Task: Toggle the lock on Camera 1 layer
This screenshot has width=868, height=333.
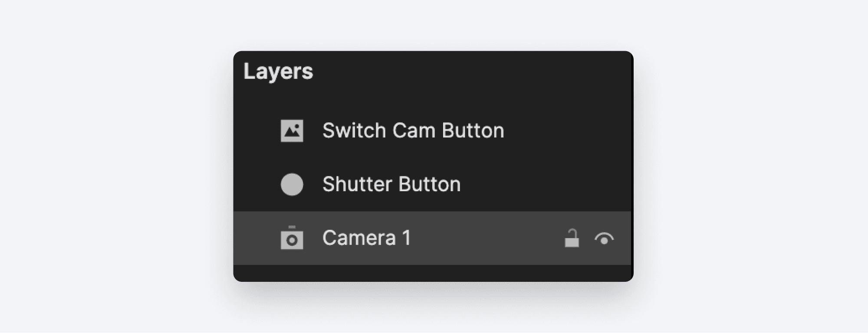Action: pyautogui.click(x=572, y=238)
